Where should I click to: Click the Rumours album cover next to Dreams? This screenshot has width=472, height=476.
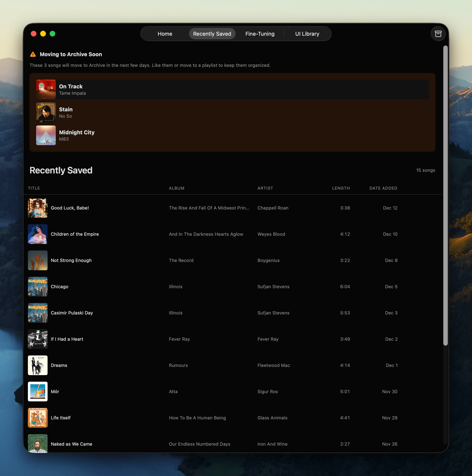(38, 365)
